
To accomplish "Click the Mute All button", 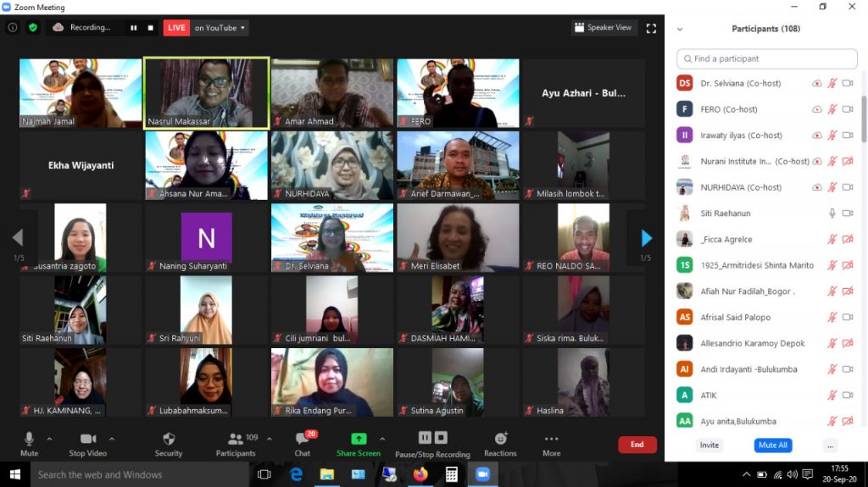I will click(772, 445).
